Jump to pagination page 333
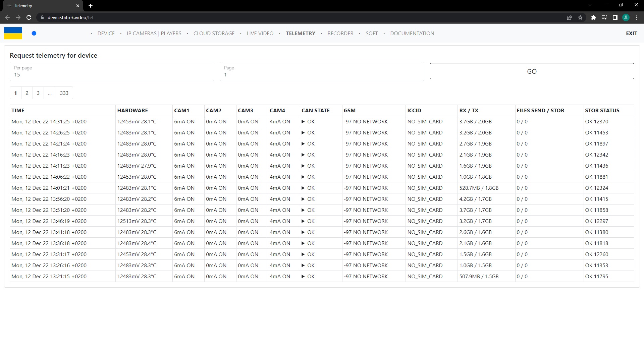The width and height of the screenshot is (644, 352). click(64, 93)
